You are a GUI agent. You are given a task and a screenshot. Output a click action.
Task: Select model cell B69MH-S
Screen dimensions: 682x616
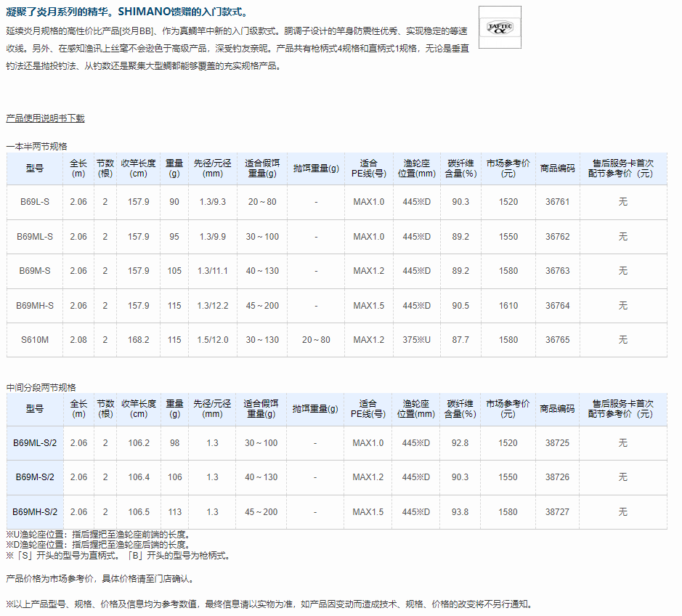coord(35,305)
